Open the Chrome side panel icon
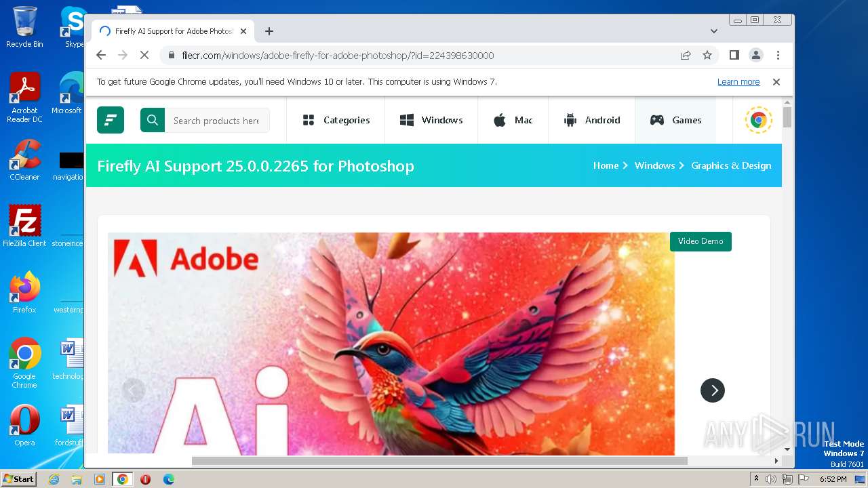The height and width of the screenshot is (488, 868). coord(734,55)
